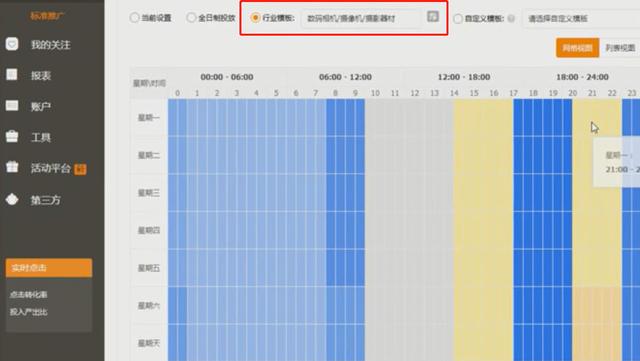Open the 行业模板 industry dropdown

point(361,18)
